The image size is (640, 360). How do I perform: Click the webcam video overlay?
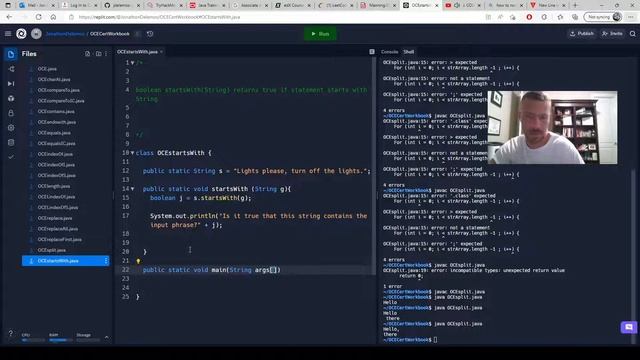point(552,127)
